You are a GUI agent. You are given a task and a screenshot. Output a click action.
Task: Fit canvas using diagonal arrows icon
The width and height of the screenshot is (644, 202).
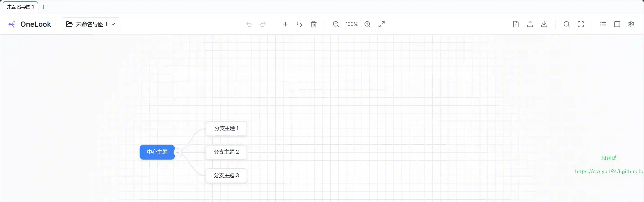click(381, 24)
